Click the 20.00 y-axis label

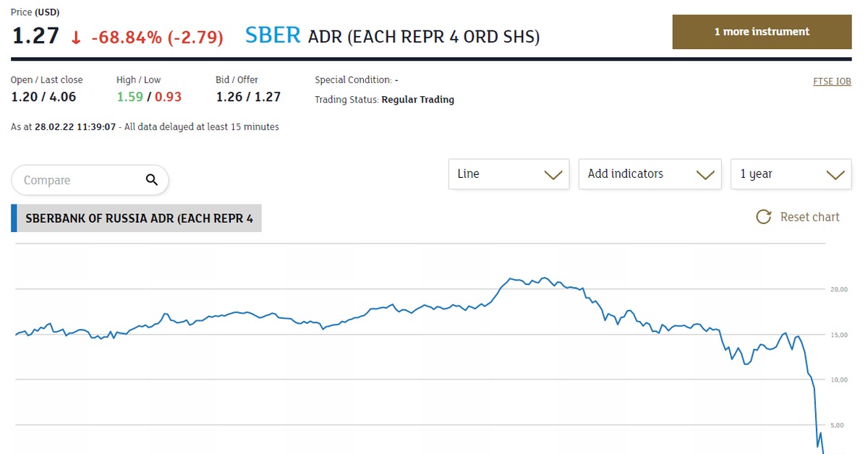(x=837, y=289)
